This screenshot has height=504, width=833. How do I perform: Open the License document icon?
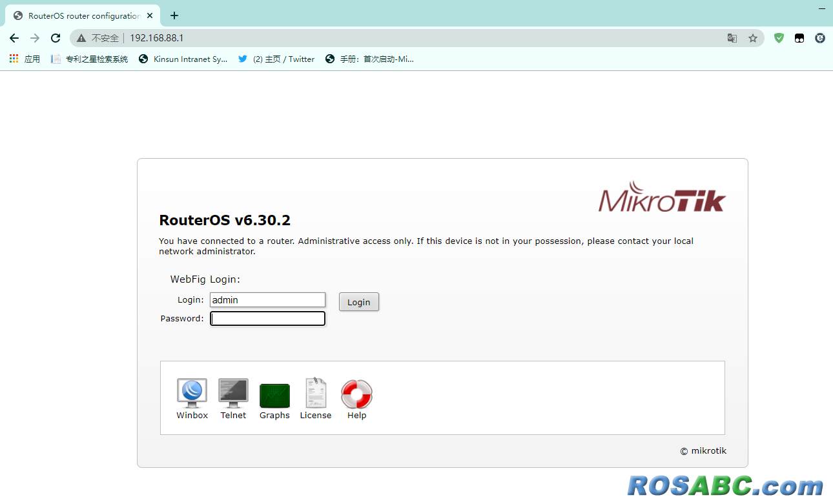[x=316, y=392]
